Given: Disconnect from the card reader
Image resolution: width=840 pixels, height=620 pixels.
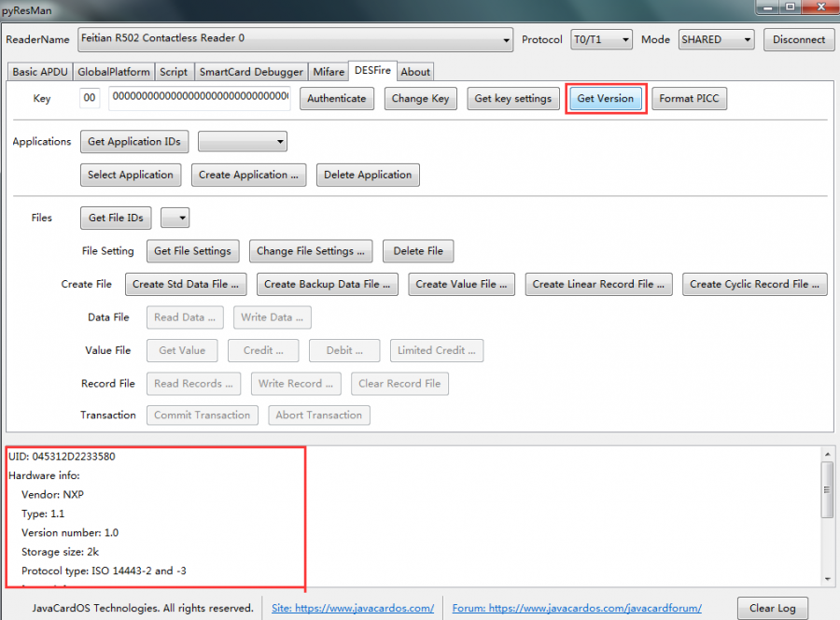Looking at the screenshot, I should pyautogui.click(x=799, y=39).
